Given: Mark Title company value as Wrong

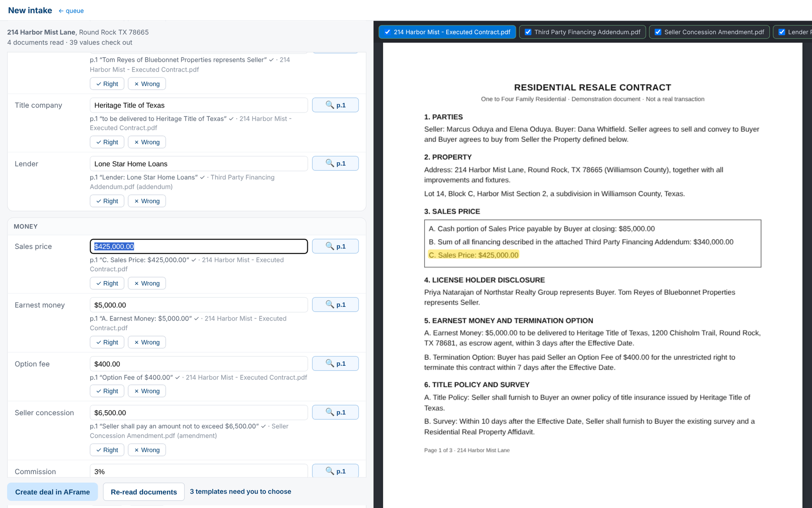Looking at the screenshot, I should click(x=147, y=142).
